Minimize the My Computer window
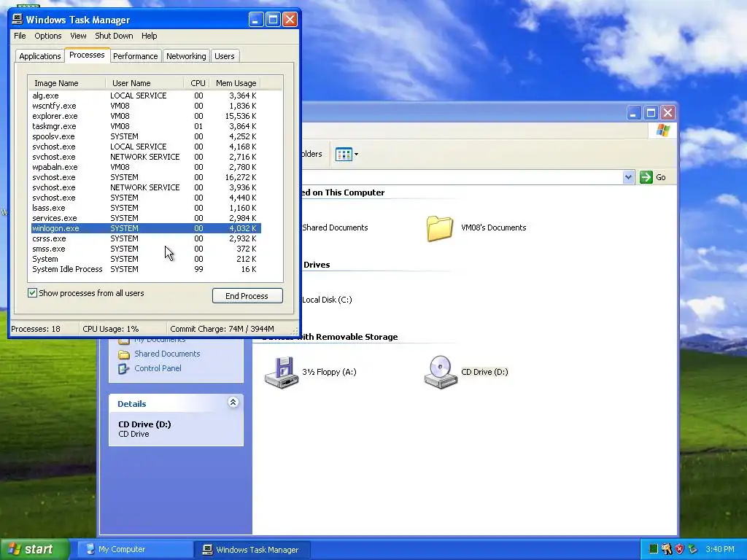Image resolution: width=747 pixels, height=560 pixels. [633, 113]
